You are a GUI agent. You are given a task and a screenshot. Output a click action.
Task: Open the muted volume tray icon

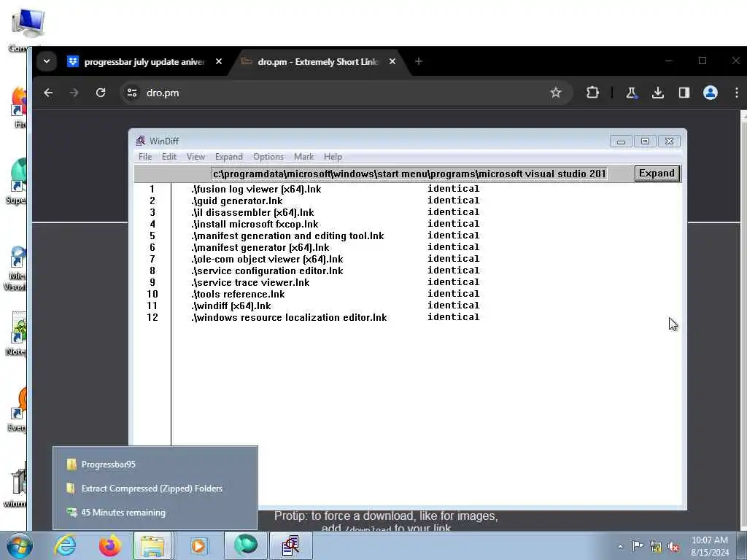pos(674,547)
